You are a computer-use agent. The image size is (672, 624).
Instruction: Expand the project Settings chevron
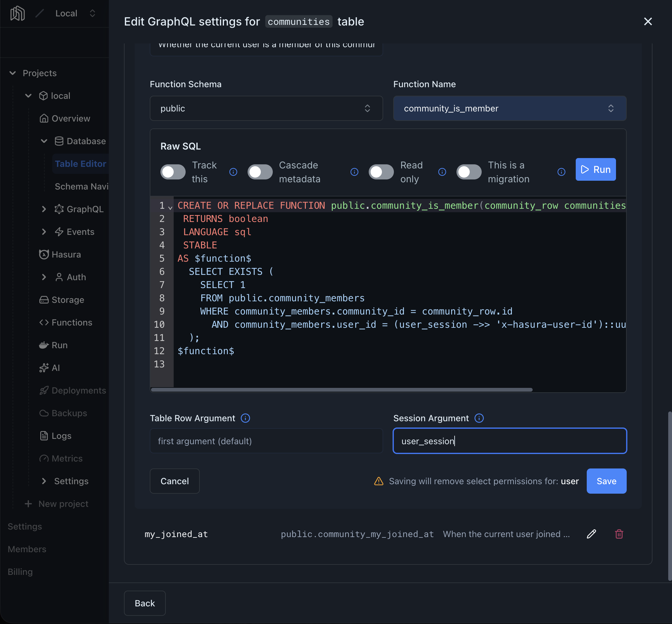point(44,481)
